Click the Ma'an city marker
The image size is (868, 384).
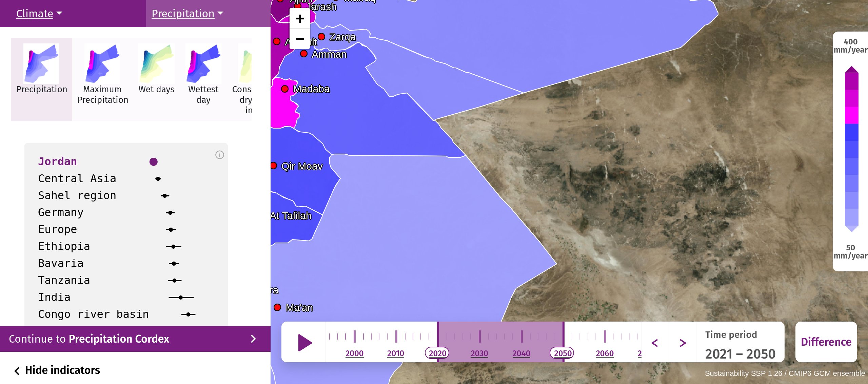(x=277, y=307)
